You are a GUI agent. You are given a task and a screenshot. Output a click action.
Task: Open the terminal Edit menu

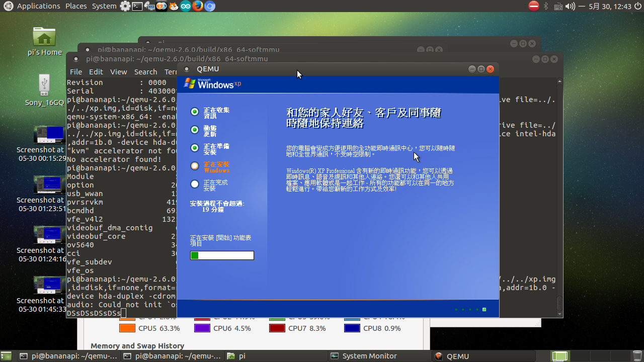[x=96, y=72]
